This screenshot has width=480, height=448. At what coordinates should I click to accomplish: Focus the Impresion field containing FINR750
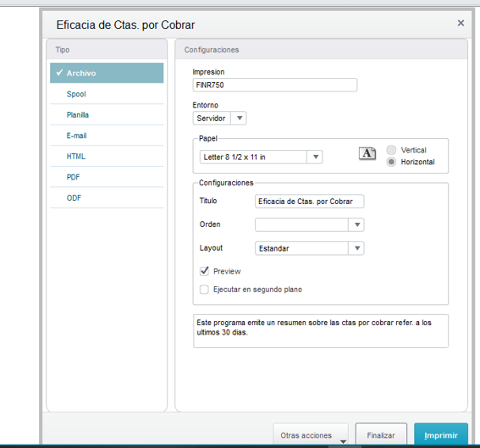[x=275, y=85]
